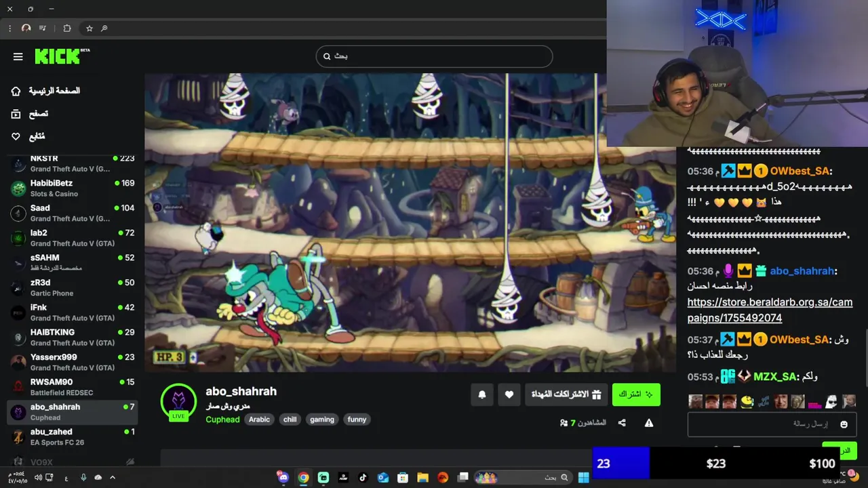868x488 pixels.
Task: Open zR3d Gartic Phone channel
Action: coord(72,287)
